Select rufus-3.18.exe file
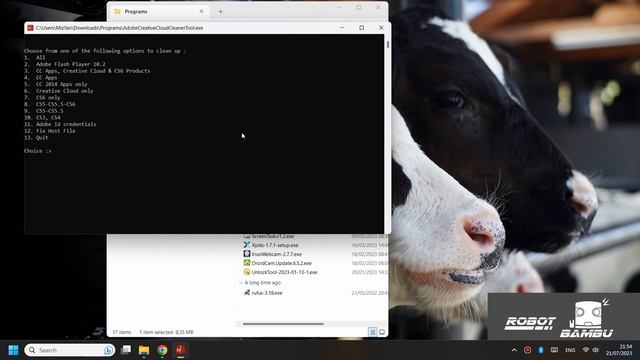The height and width of the screenshot is (360, 640). click(267, 293)
